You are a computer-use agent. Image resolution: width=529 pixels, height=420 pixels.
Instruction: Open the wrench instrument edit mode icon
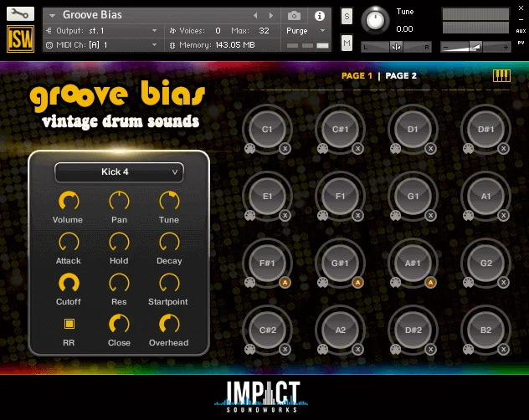(x=20, y=14)
